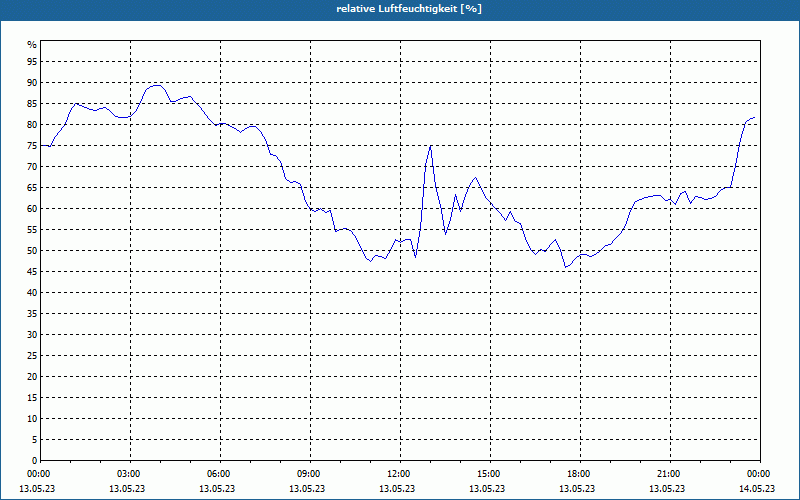Click the y-axis value 0
The width and height of the screenshot is (800, 500).
click(35, 461)
